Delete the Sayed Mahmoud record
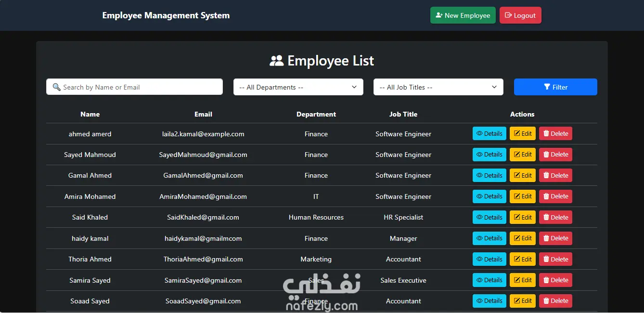The image size is (644, 313). [555, 155]
